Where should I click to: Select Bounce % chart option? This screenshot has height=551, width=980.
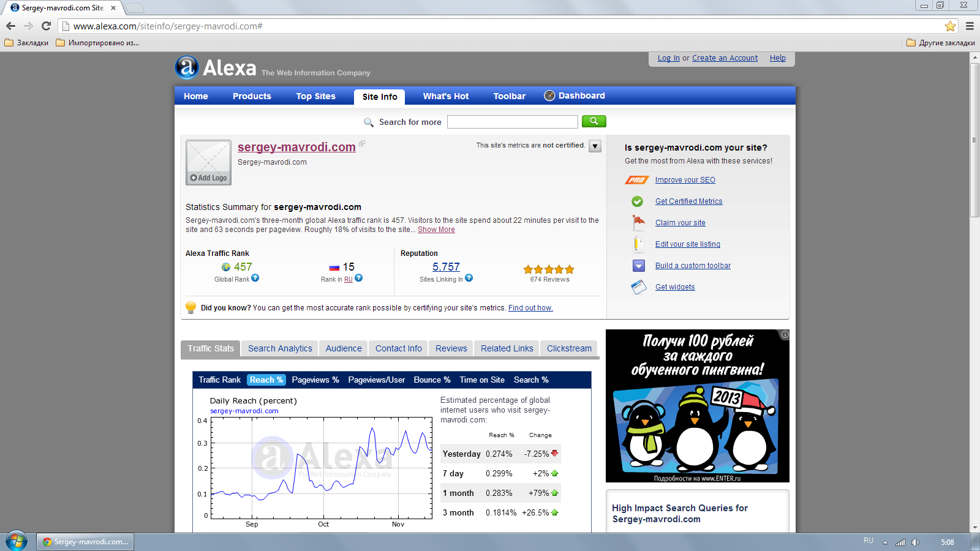(x=432, y=380)
